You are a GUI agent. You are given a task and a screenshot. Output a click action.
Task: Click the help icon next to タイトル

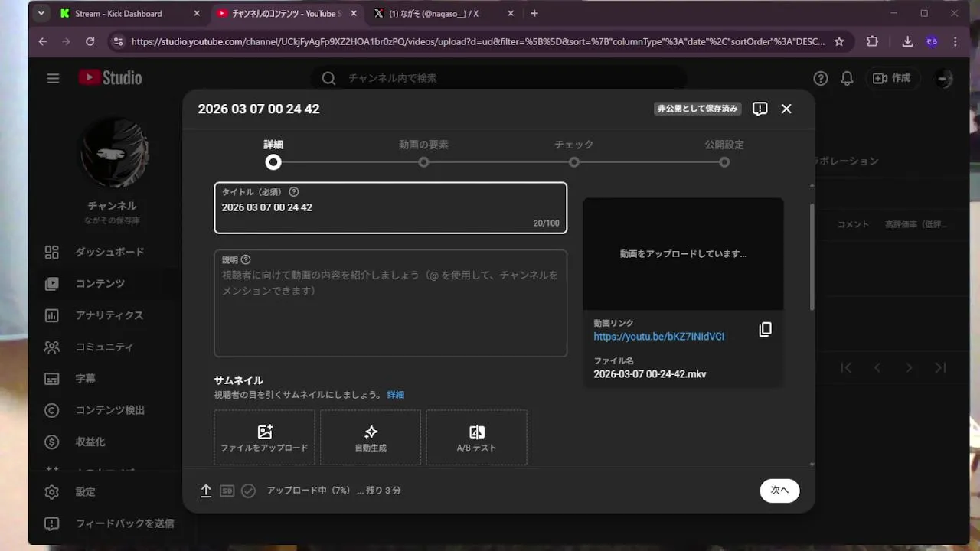[x=294, y=192]
